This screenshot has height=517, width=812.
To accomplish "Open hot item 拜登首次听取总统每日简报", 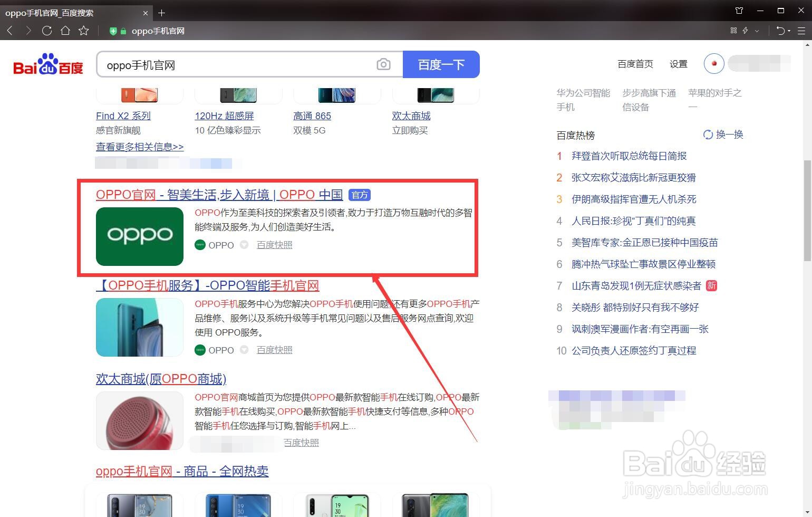I will 629,156.
